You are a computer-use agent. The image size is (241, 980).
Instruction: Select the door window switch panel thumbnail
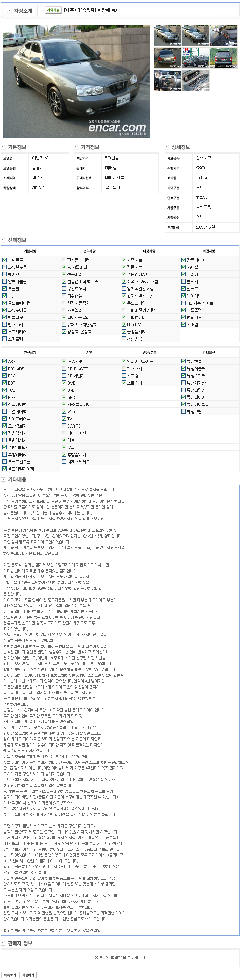(x=195, y=80)
